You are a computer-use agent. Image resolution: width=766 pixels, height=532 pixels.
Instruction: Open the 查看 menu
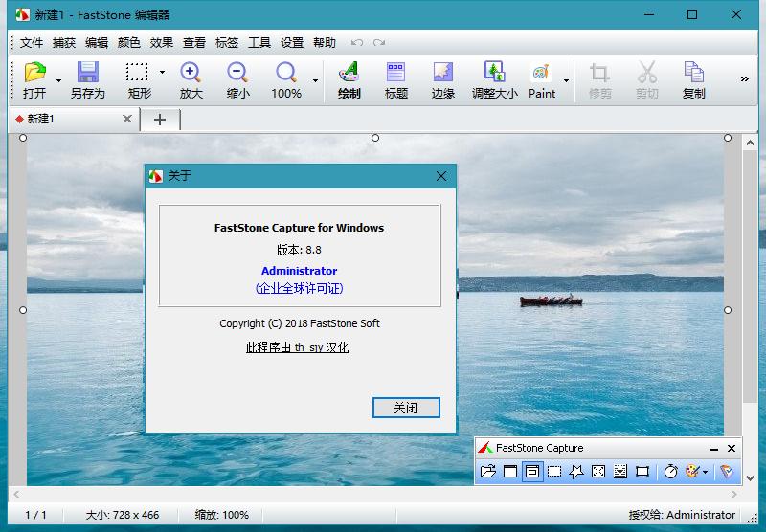click(x=194, y=43)
